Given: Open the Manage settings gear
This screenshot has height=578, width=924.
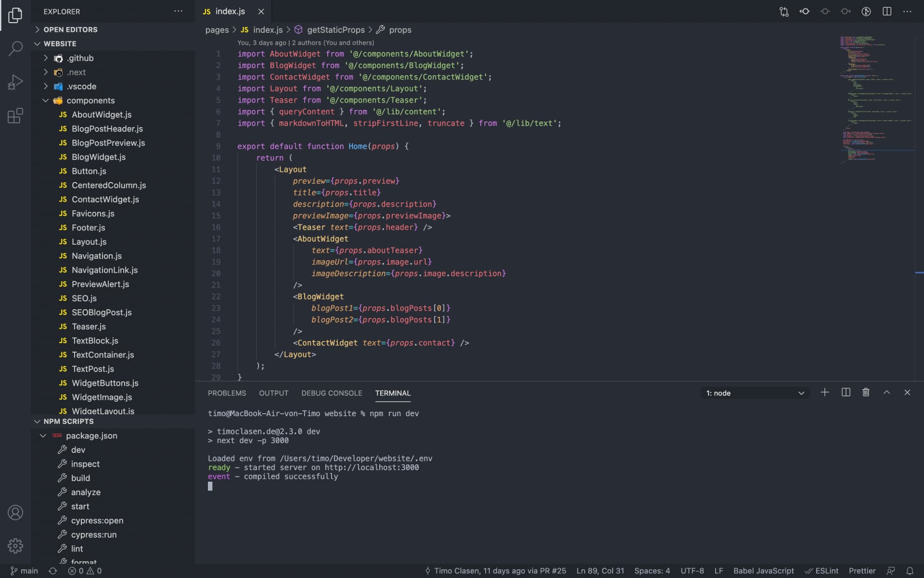Looking at the screenshot, I should point(15,546).
